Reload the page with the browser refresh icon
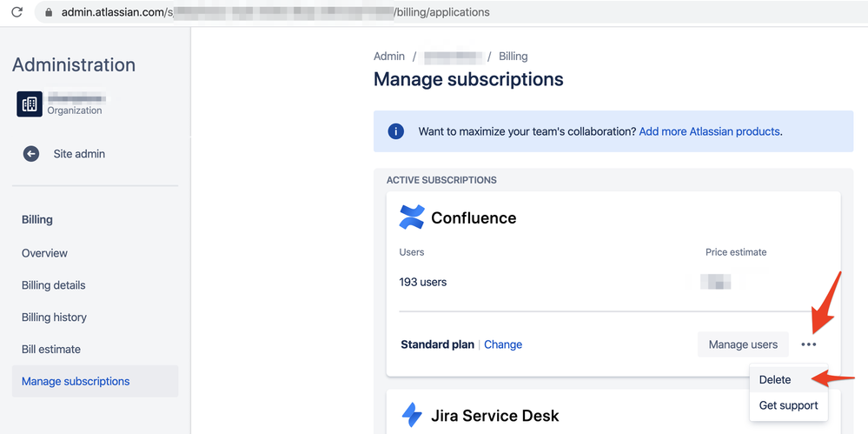This screenshot has height=434, width=868. [17, 11]
